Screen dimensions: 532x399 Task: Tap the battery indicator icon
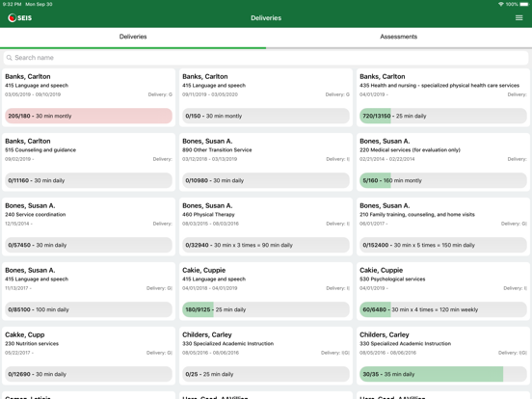524,4
